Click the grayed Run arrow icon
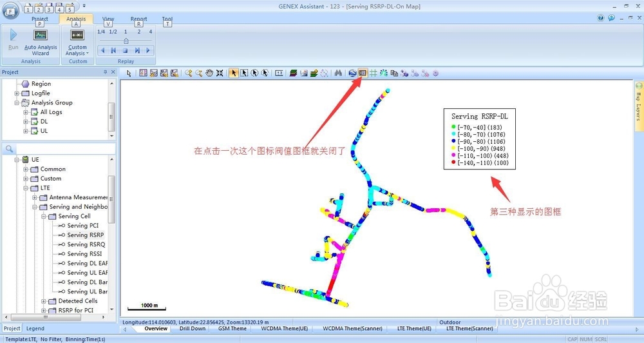The width and height of the screenshot is (644, 343). 13,35
